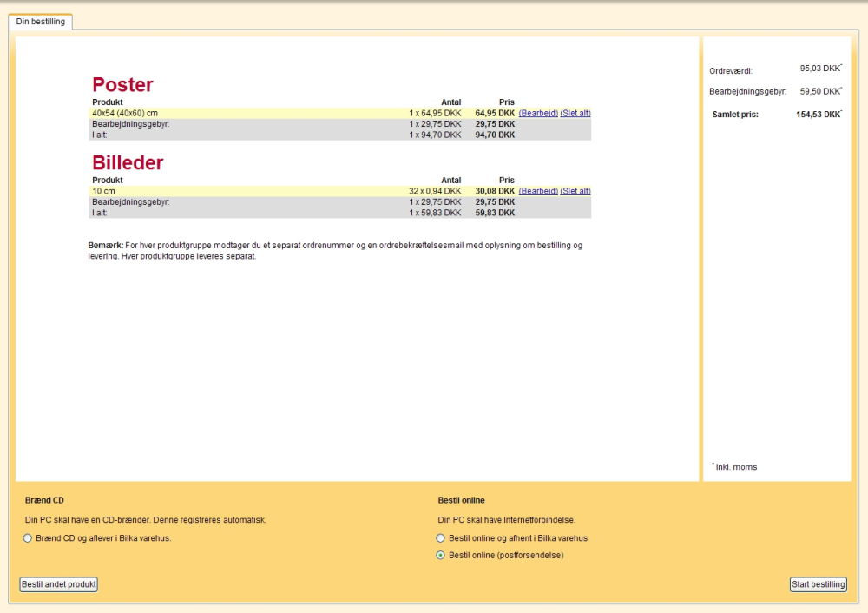Click the Billeder section heading
Image resolution: width=868 pixels, height=613 pixels.
click(128, 163)
